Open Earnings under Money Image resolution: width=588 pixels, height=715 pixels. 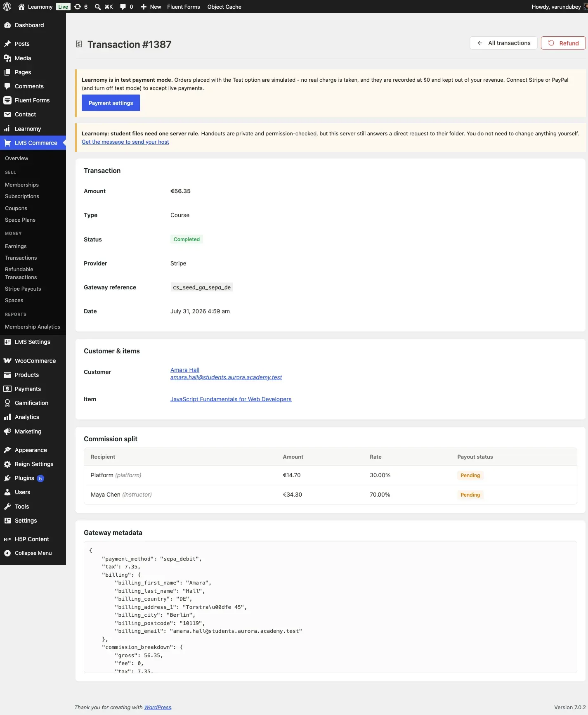(16, 246)
